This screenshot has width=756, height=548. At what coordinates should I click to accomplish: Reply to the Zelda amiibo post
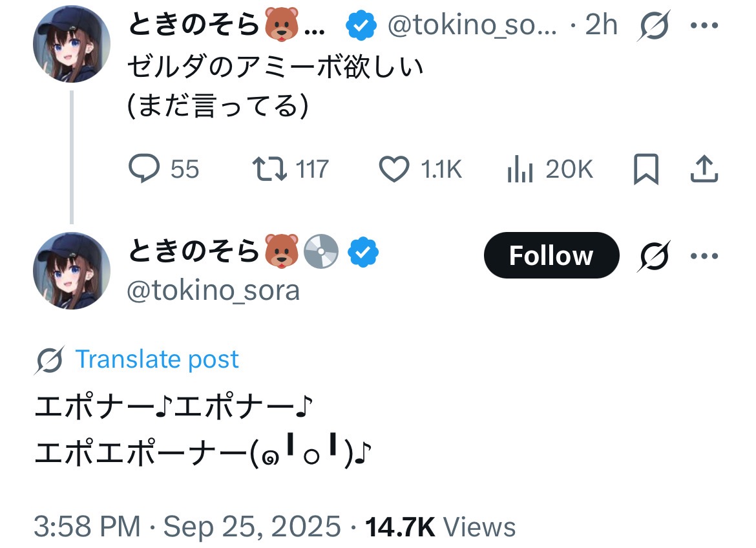[145, 169]
